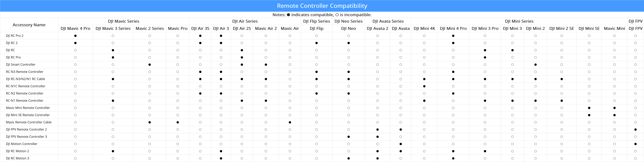644x162 pixels.
Task: Select the DJI Mavic Series group header
Action: (x=123, y=21)
